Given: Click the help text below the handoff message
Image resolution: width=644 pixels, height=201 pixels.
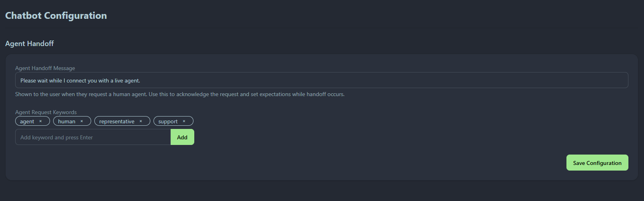Looking at the screenshot, I should [x=180, y=94].
